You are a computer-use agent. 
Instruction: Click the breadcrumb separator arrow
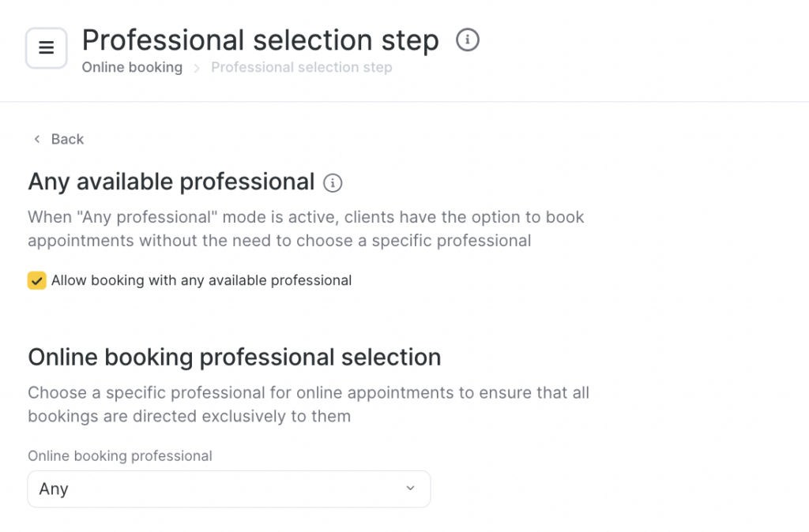[197, 68]
